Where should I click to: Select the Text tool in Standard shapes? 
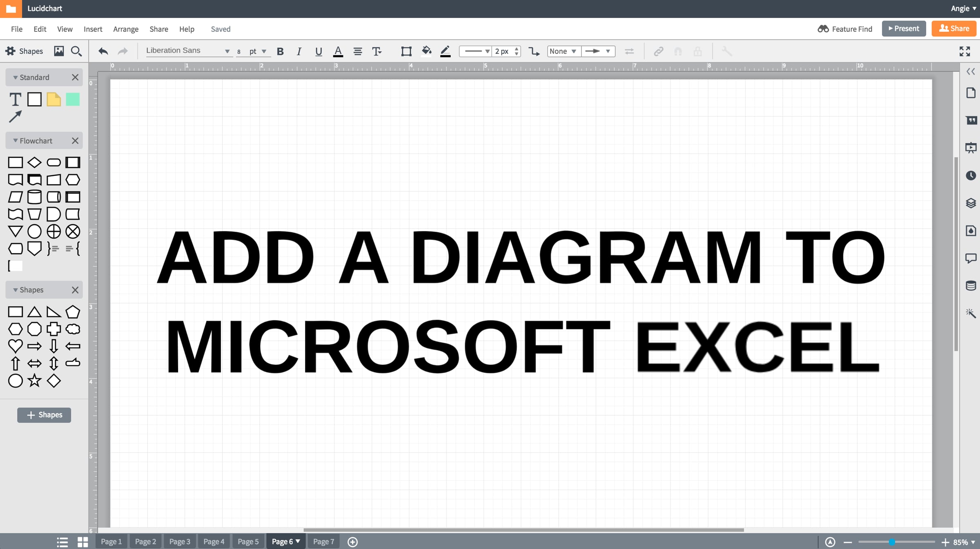[x=15, y=99]
